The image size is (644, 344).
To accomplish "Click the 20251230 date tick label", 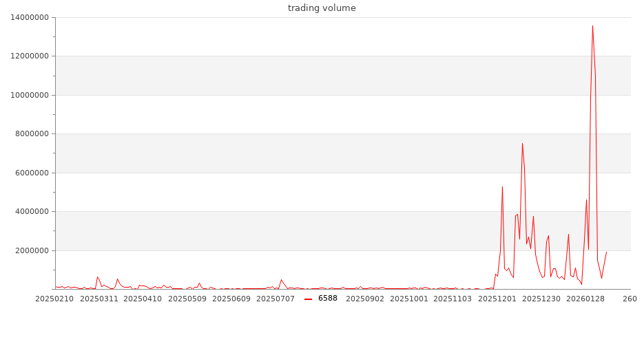I will click(541, 299).
